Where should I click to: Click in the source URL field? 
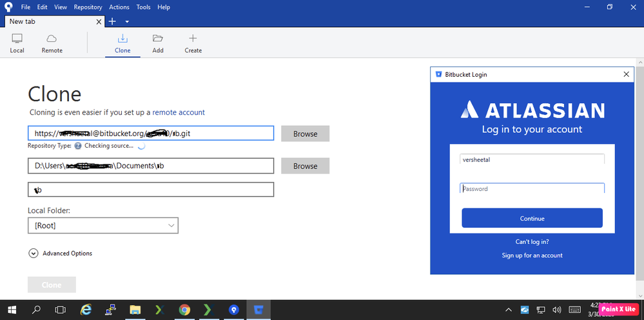pos(151,133)
